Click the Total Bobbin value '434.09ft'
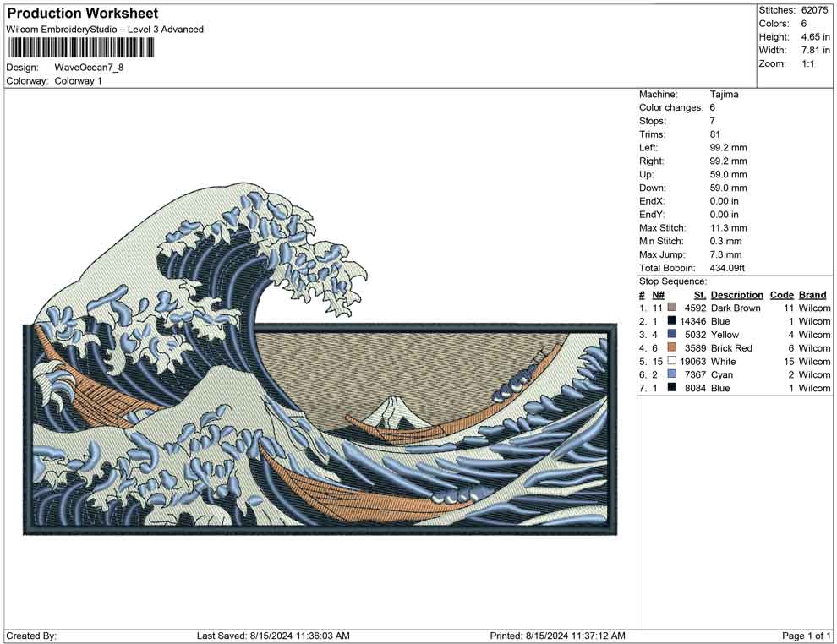Screen dimensions: 837x644 click(727, 268)
